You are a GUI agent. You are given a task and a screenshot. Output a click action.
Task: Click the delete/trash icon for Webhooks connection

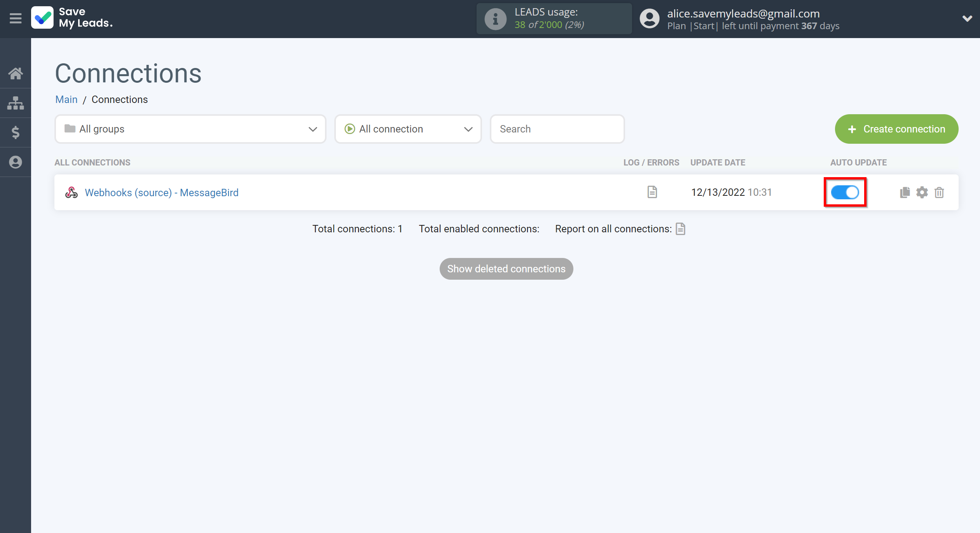pyautogui.click(x=939, y=192)
